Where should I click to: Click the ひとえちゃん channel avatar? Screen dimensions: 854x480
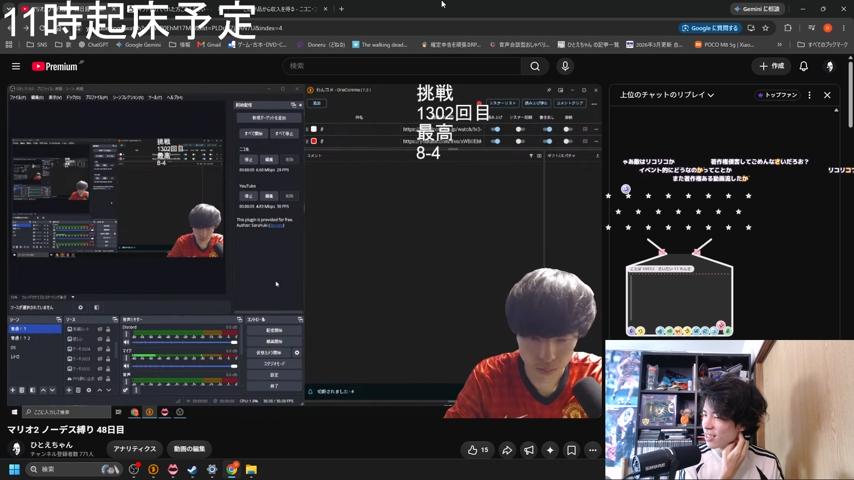click(16, 448)
